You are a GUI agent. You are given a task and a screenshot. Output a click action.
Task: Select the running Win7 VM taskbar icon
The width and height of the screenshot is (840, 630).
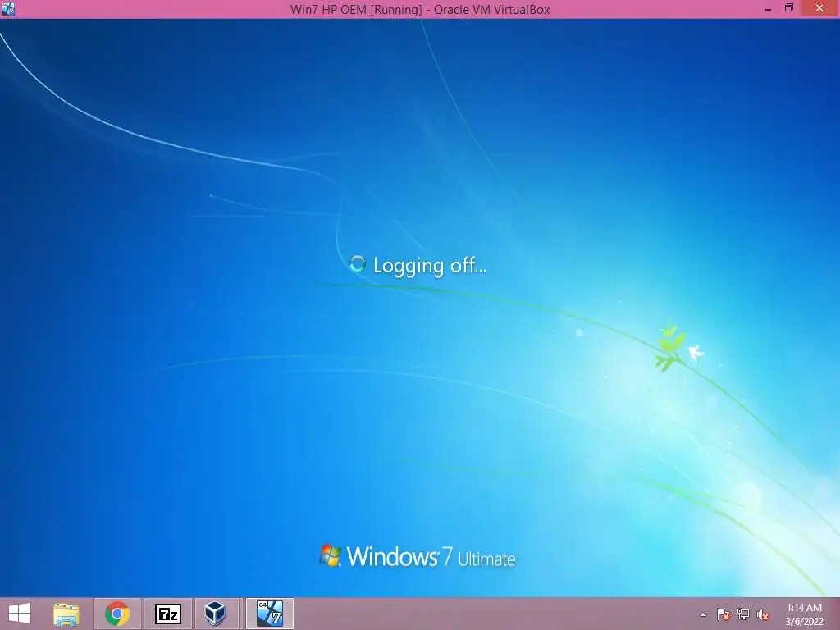click(269, 614)
